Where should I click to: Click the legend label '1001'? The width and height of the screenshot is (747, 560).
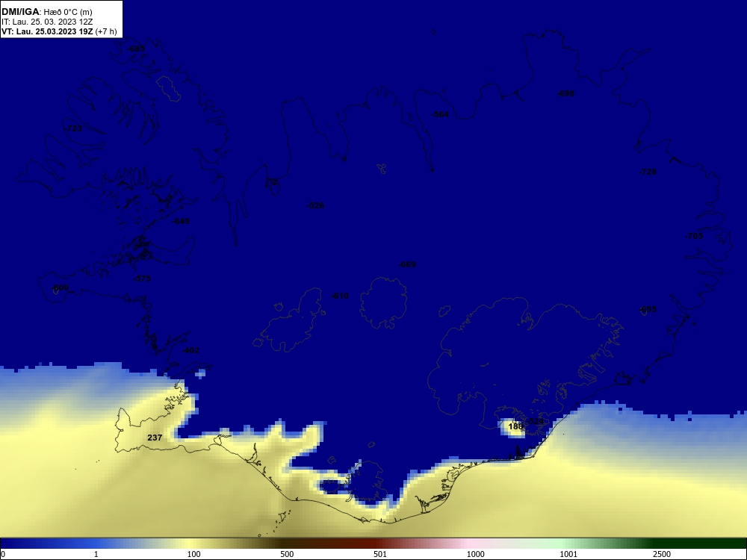568,554
